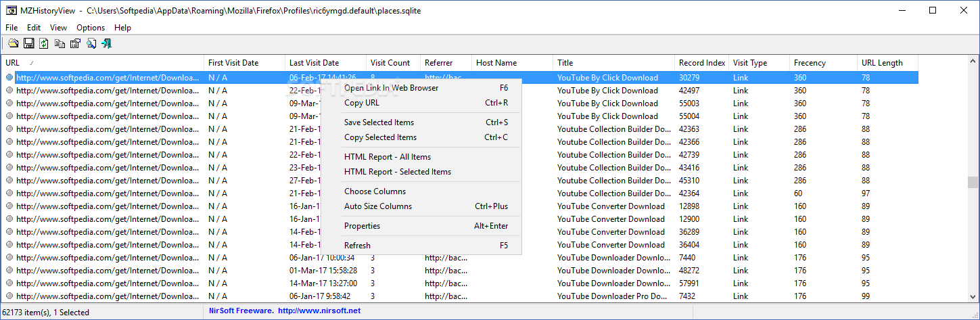This screenshot has width=980, height=320.
Task: Click the URL column header to sort
Action: (x=13, y=63)
